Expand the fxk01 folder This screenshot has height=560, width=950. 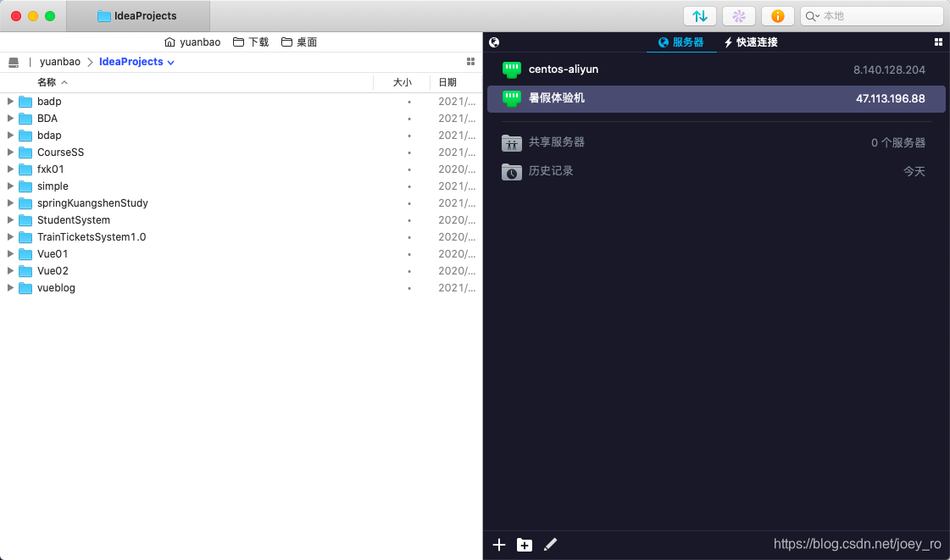[x=10, y=169]
